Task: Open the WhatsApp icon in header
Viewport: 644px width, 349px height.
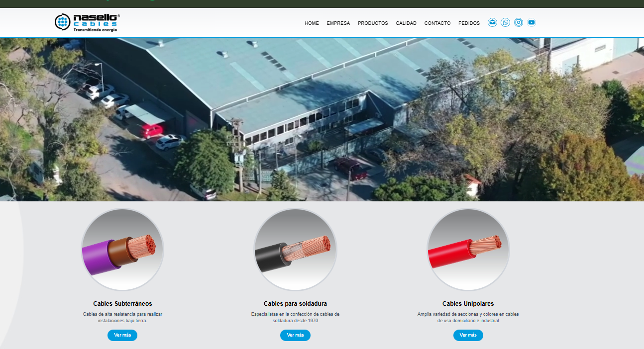Action: [x=505, y=22]
